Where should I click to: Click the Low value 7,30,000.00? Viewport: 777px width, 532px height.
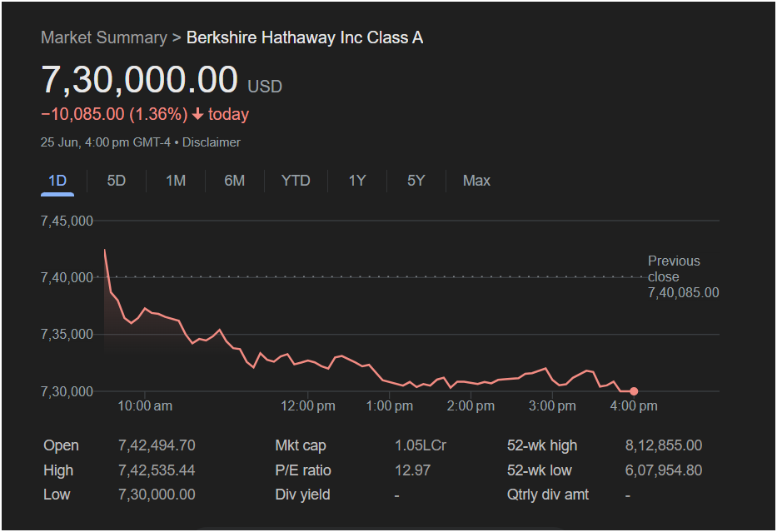[x=157, y=495]
